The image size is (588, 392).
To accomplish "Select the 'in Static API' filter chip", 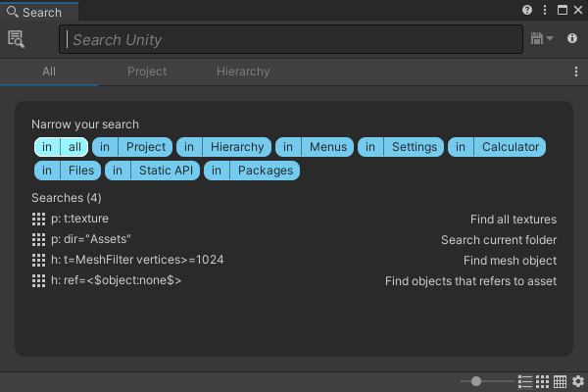I will [x=152, y=171].
